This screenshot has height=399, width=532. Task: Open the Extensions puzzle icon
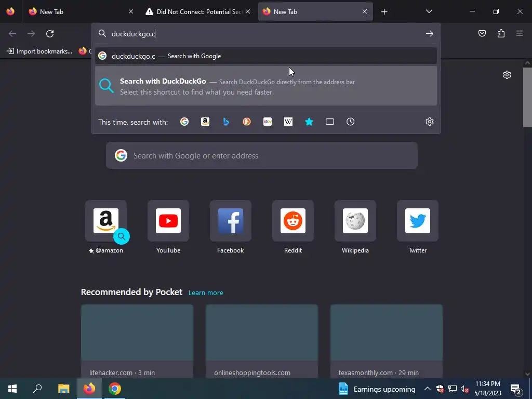501,33
